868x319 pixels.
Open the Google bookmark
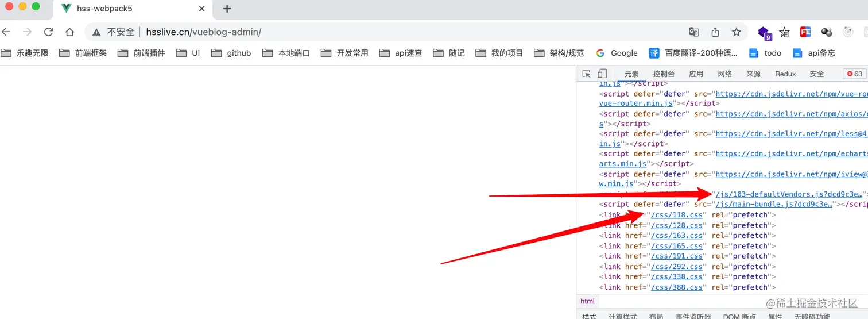(x=617, y=53)
